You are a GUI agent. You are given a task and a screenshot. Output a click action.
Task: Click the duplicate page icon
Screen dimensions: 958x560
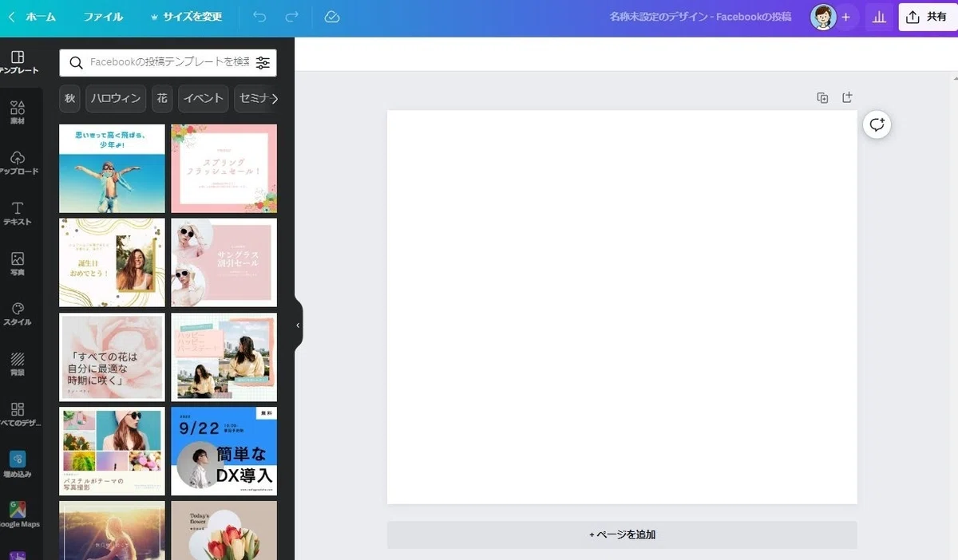click(822, 97)
